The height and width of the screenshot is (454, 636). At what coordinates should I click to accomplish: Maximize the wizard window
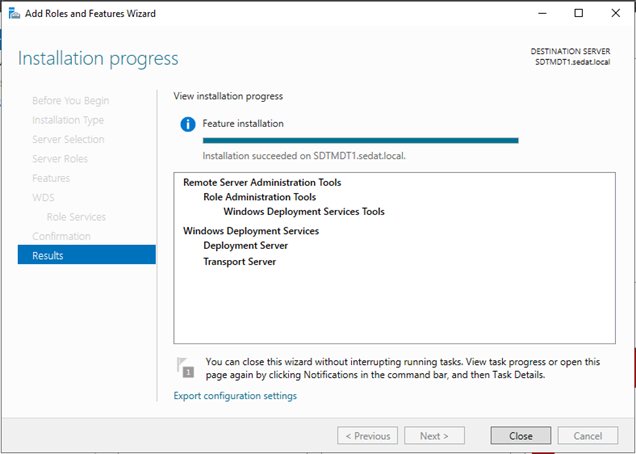(x=579, y=13)
